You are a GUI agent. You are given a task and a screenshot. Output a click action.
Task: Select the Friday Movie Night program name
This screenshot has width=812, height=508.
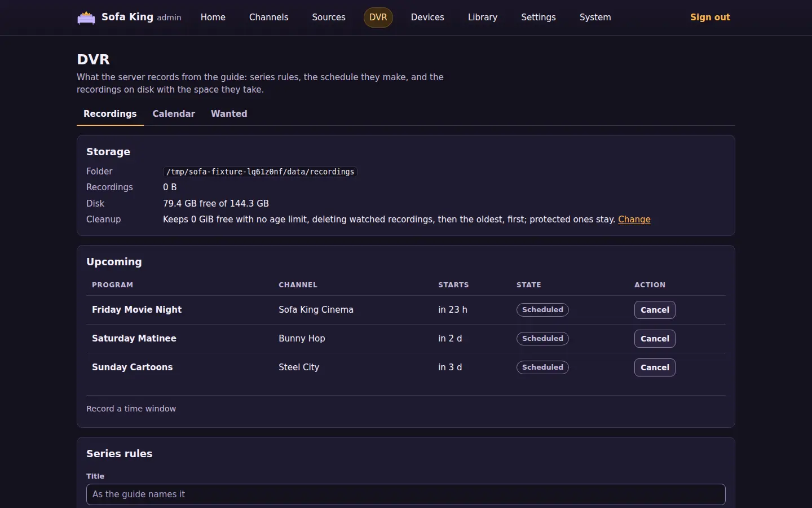click(x=137, y=310)
